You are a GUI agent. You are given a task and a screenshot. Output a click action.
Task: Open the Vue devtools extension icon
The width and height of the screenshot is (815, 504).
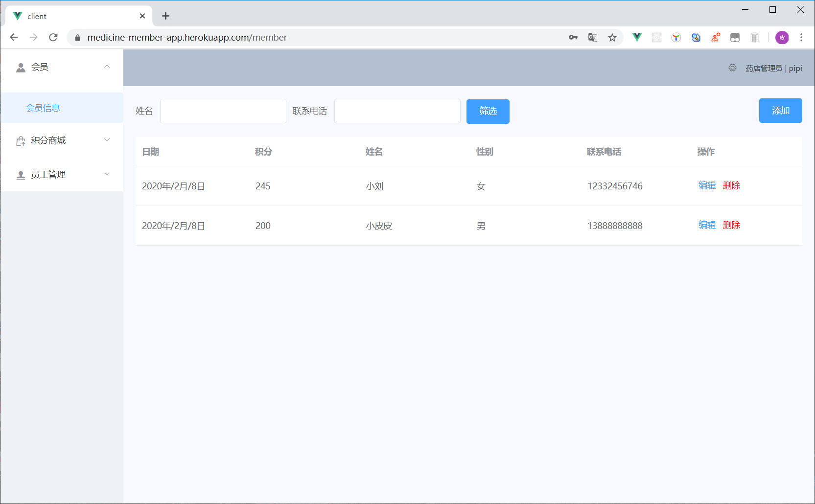point(637,37)
